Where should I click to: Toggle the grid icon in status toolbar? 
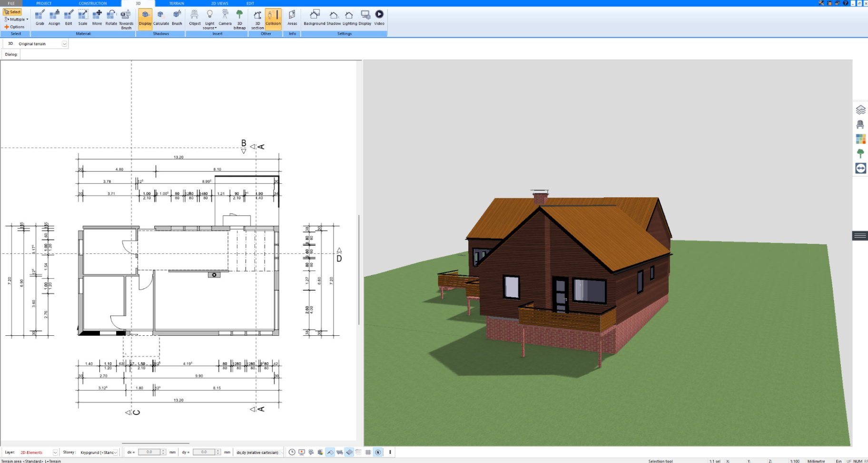(368, 452)
